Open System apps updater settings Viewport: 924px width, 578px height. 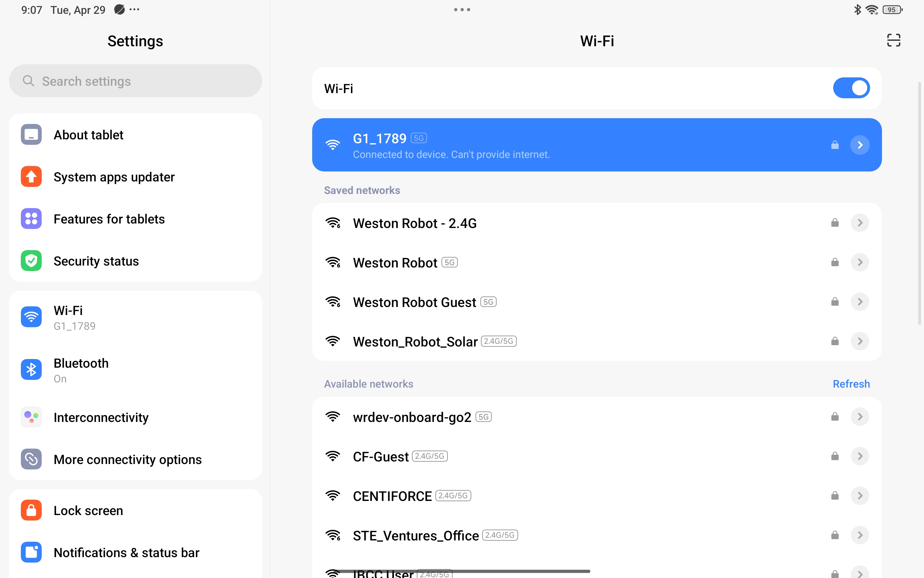pyautogui.click(x=135, y=177)
